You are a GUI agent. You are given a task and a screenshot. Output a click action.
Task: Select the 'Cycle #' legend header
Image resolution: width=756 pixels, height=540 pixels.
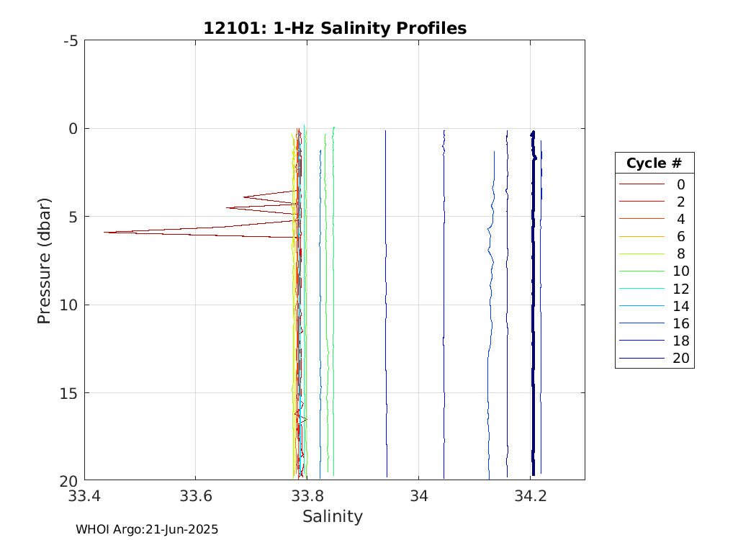(654, 163)
